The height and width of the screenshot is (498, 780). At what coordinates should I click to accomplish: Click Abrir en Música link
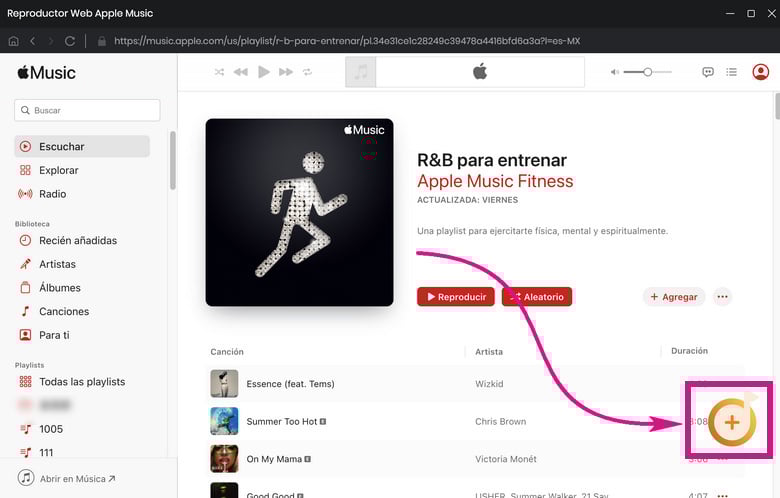(77, 479)
